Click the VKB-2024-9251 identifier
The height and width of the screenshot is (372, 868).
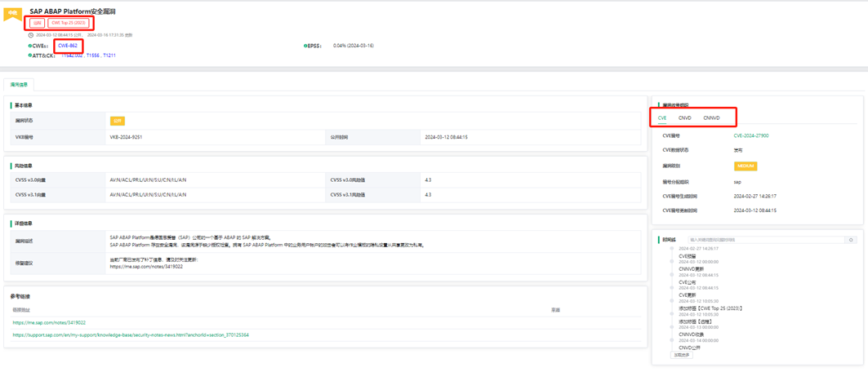[127, 136]
